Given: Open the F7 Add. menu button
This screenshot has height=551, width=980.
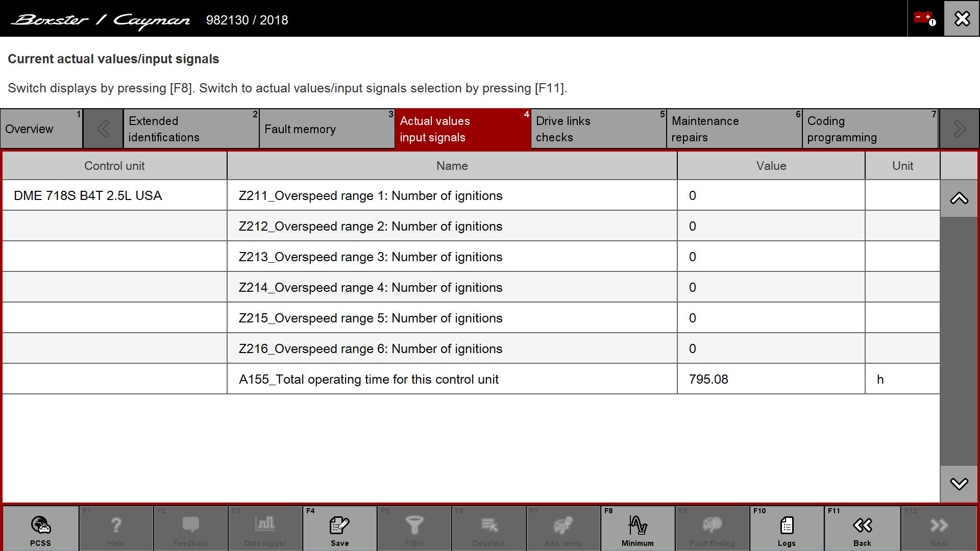Looking at the screenshot, I should click(x=563, y=529).
